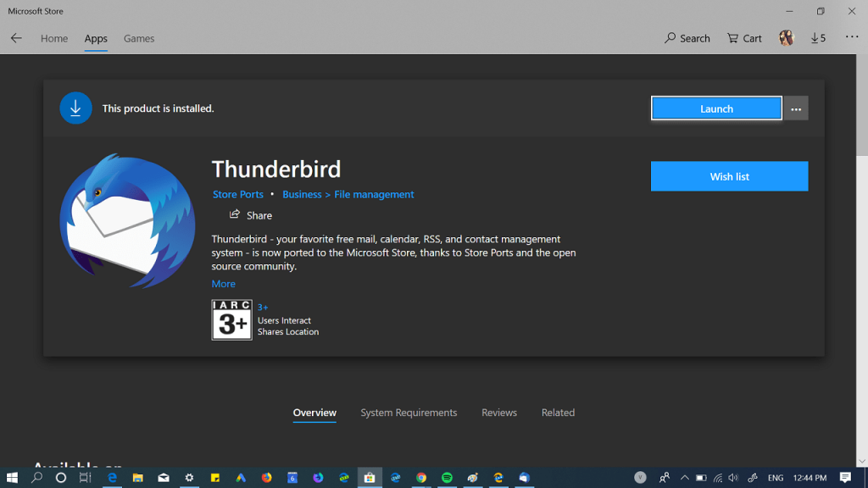868x488 pixels.
Task: Check battery status in tray
Action: click(x=701, y=478)
